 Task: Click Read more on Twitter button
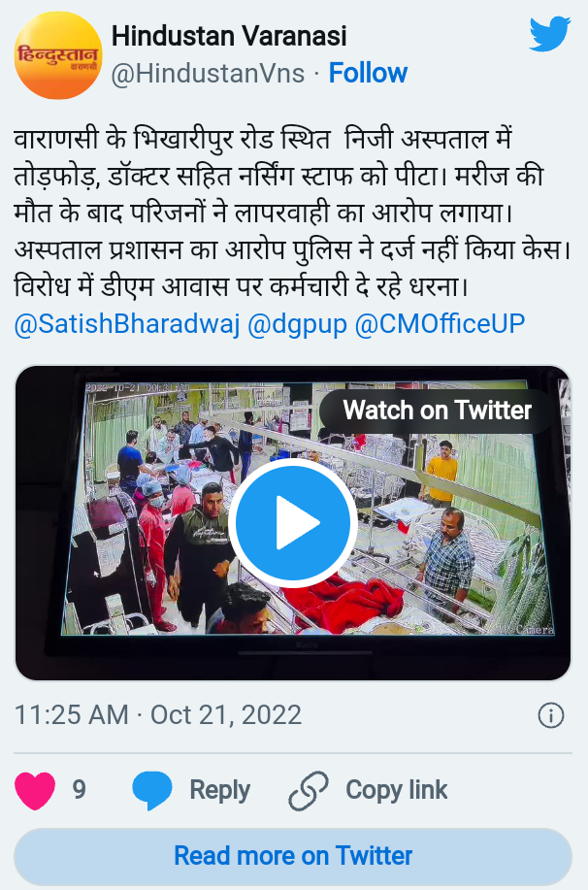[293, 856]
